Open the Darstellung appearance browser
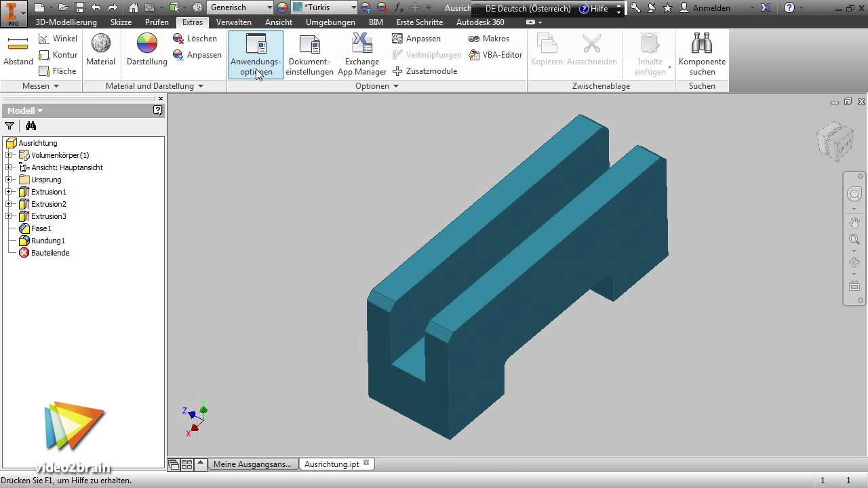Image resolution: width=868 pixels, height=488 pixels. [x=147, y=50]
